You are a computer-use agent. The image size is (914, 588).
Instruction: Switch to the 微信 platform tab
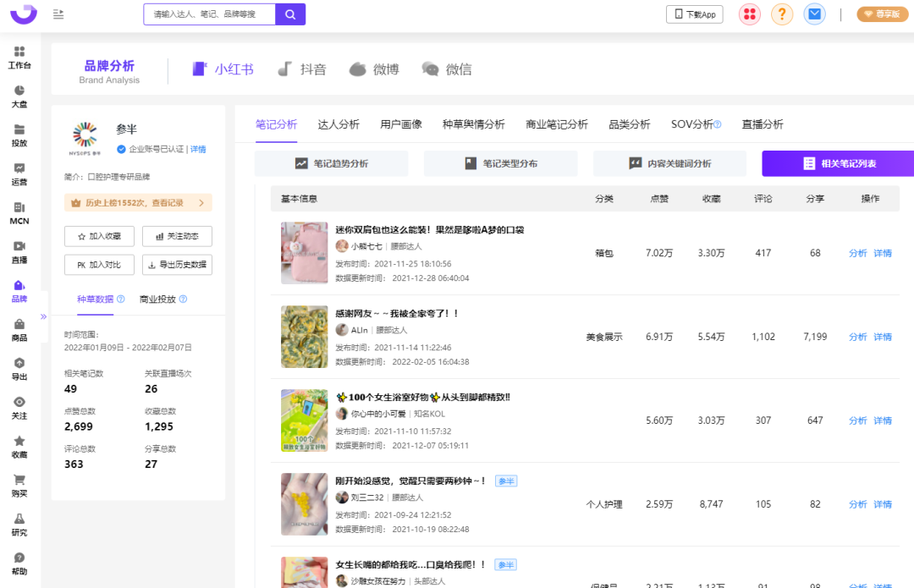(447, 69)
